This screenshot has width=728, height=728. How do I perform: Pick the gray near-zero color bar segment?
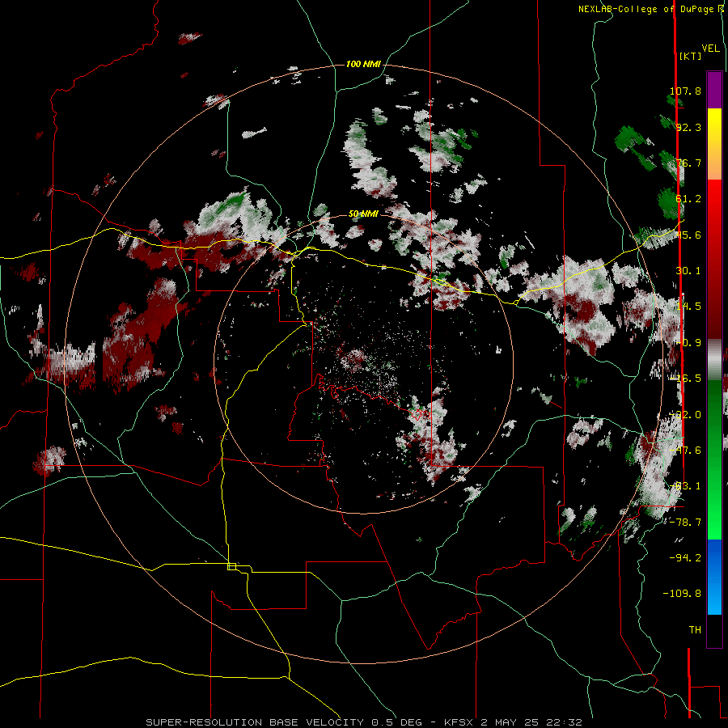point(714,360)
